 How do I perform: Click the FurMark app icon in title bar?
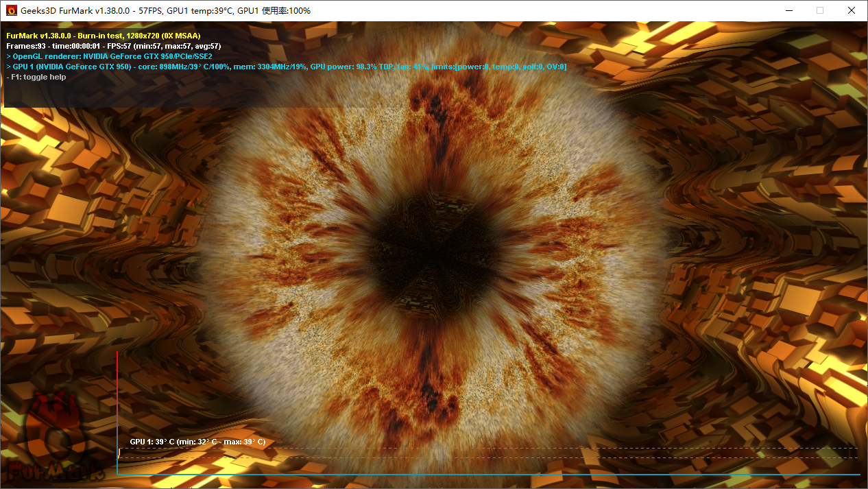[12, 10]
